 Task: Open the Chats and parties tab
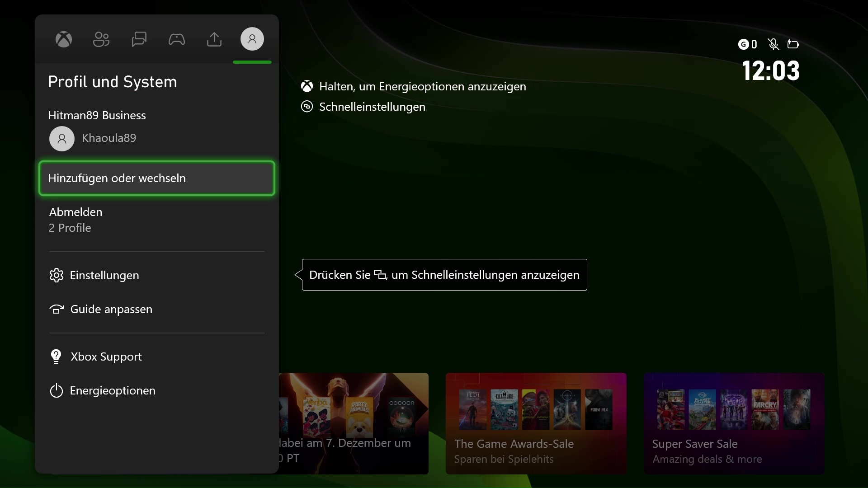pyautogui.click(x=139, y=39)
